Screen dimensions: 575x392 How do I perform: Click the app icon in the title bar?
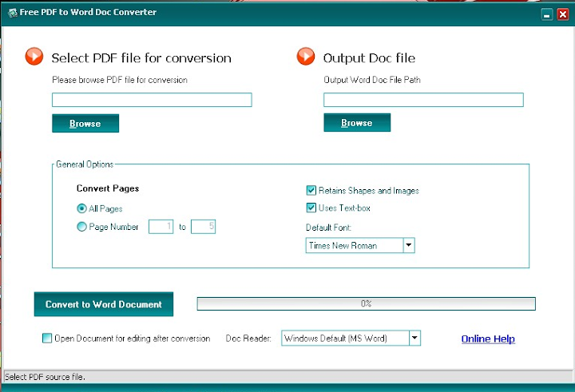click(13, 13)
